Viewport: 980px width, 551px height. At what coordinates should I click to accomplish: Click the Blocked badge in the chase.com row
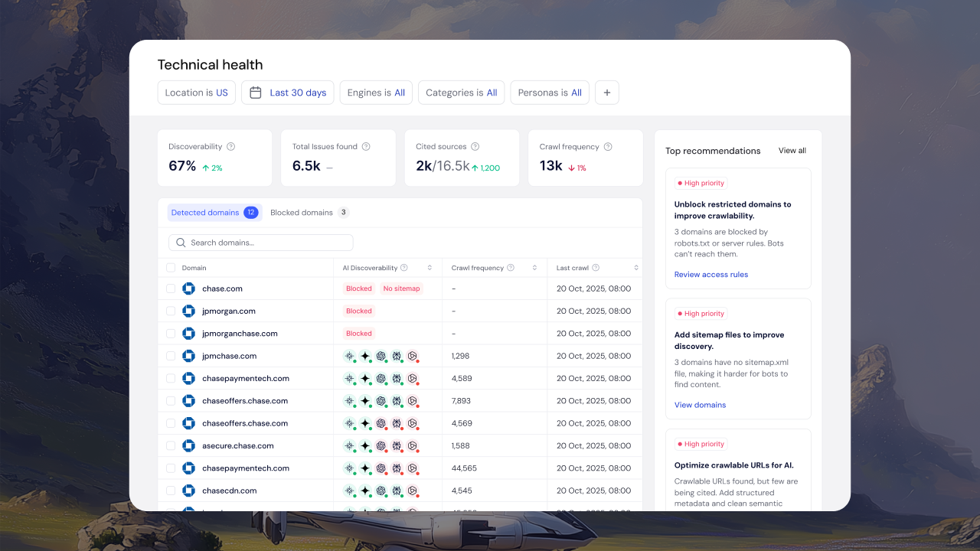point(359,289)
